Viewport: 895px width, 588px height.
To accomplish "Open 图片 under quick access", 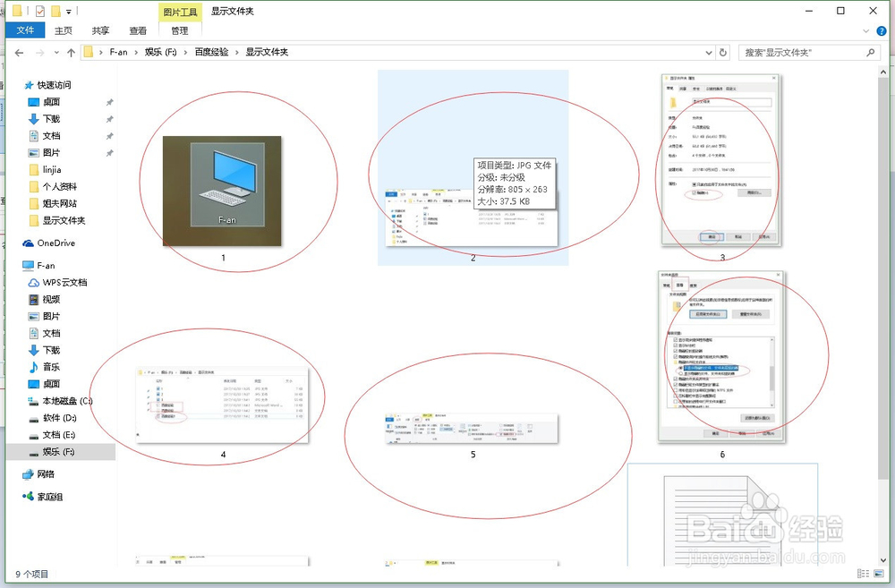I will pos(51,152).
